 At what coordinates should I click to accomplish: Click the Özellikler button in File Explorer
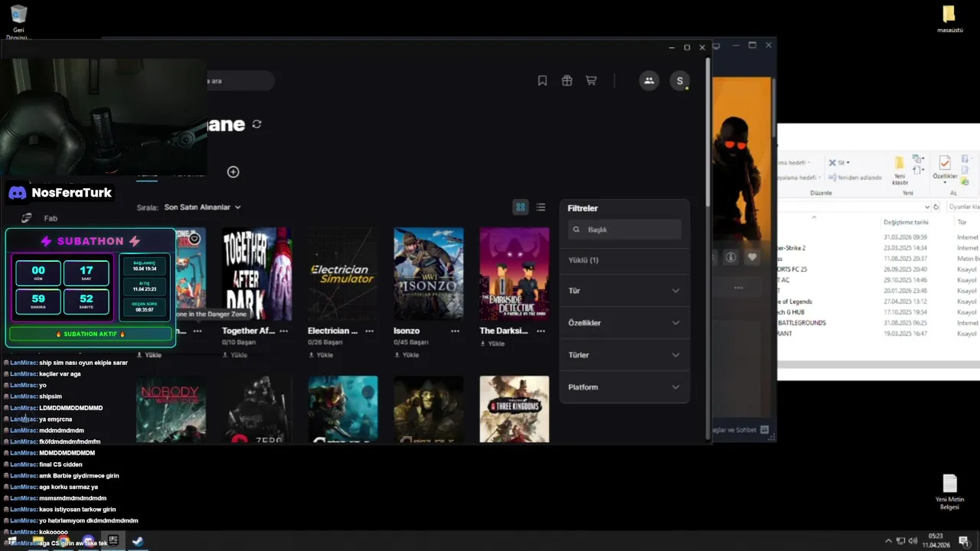tap(945, 168)
